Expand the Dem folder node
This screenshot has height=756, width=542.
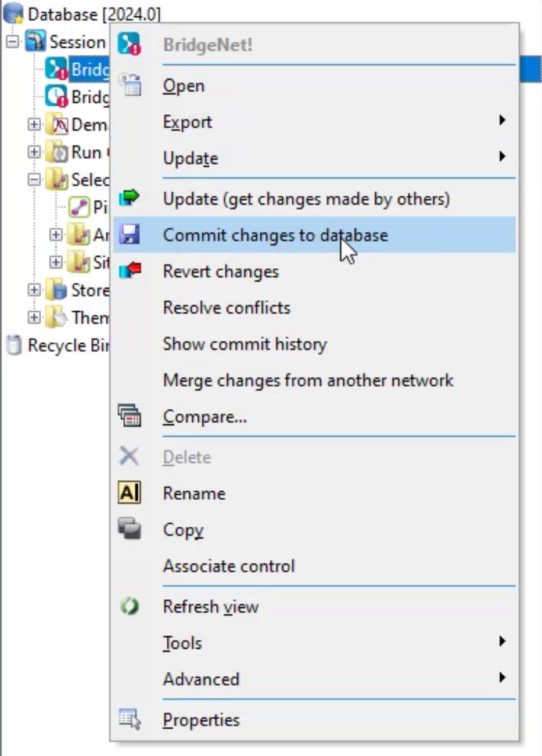click(34, 124)
